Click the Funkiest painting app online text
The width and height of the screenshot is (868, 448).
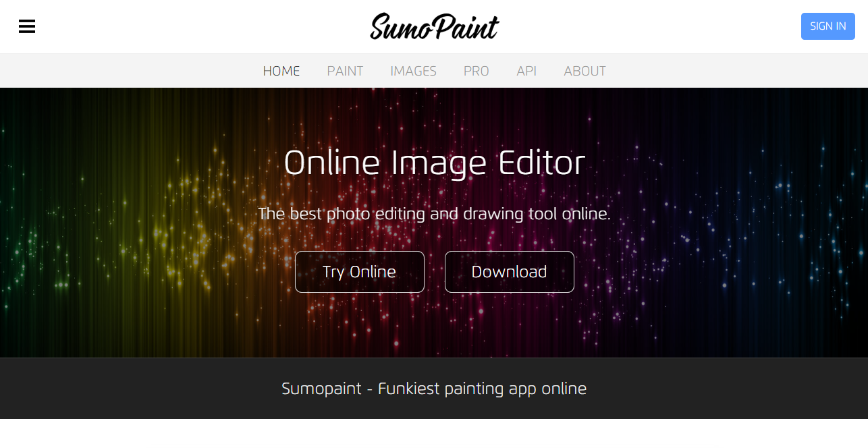pos(482,389)
